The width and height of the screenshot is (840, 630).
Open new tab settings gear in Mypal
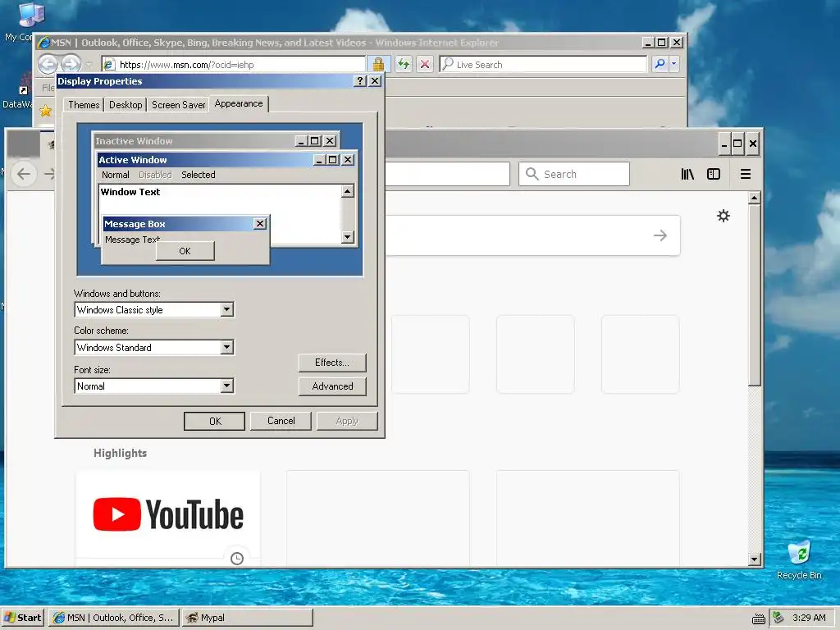(724, 216)
